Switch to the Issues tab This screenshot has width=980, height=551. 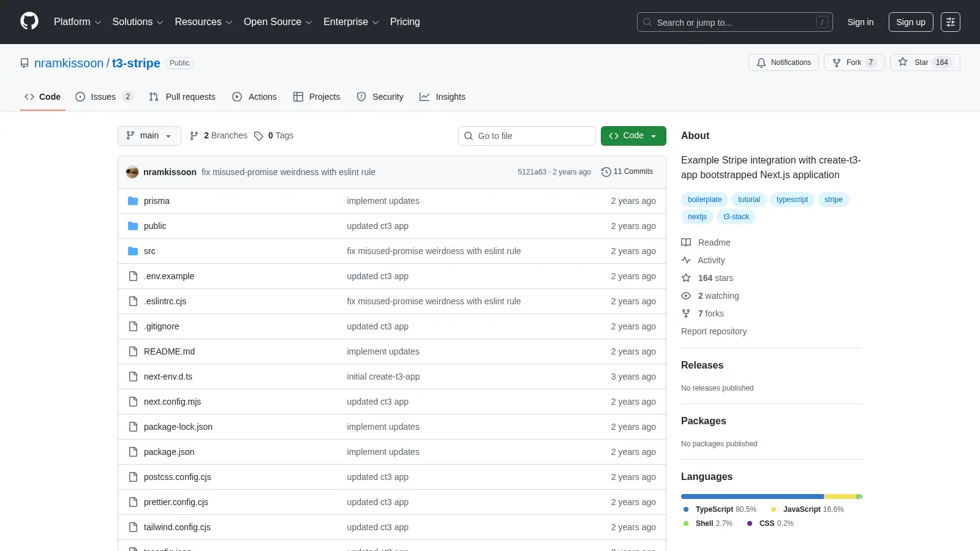104,97
